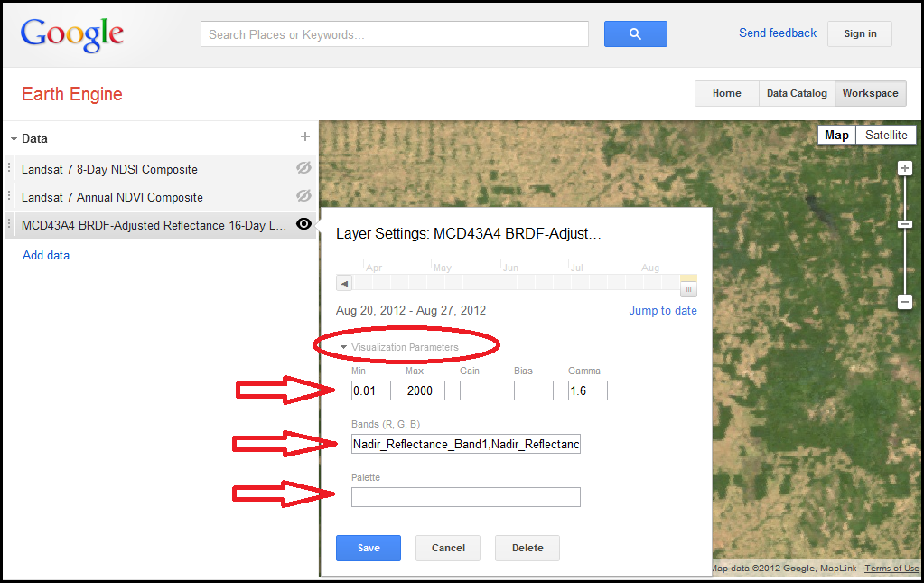Click the Google logo
Viewport: 924px width, 583px height.
(72, 35)
